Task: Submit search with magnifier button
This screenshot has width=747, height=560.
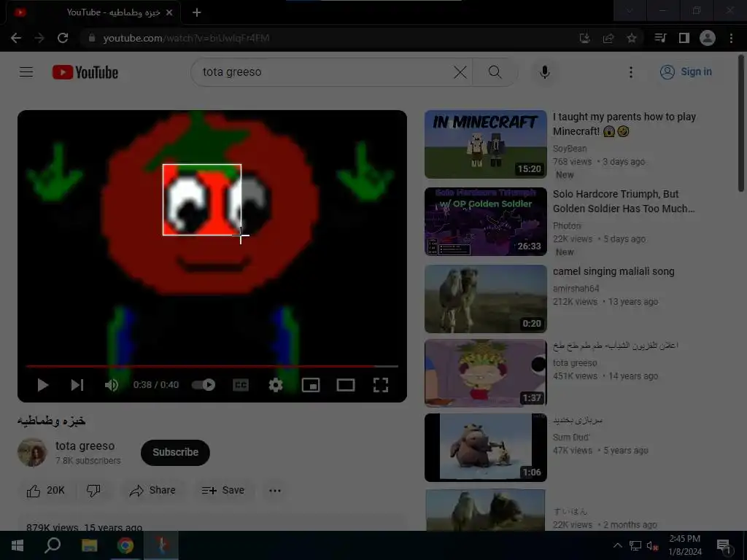Action: (495, 72)
